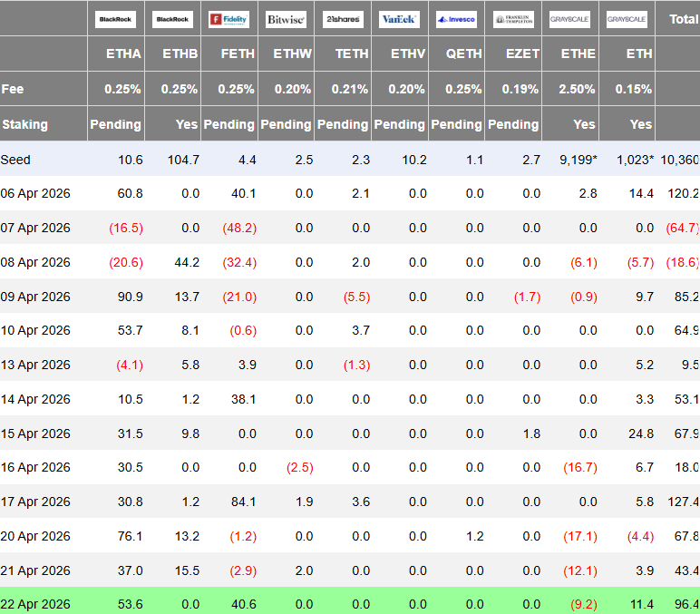Select the ETHE ticker header
700x614 pixels.
click(578, 54)
